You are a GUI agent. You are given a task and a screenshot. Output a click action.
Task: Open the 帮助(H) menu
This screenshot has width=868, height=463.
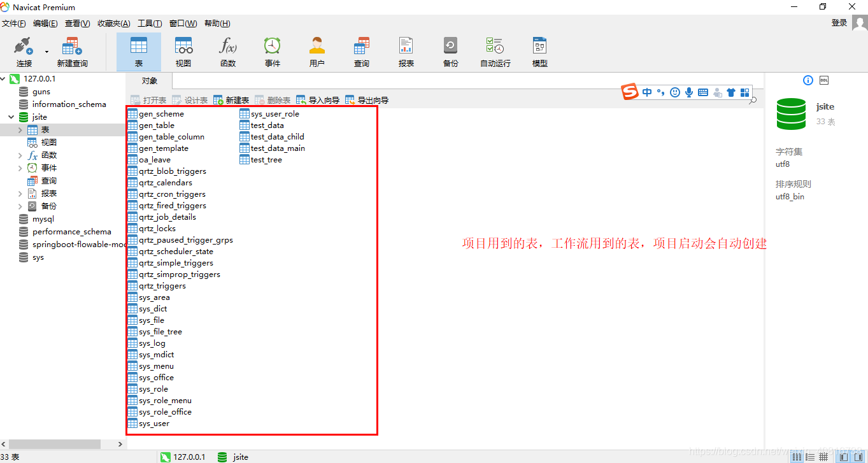pyautogui.click(x=217, y=24)
